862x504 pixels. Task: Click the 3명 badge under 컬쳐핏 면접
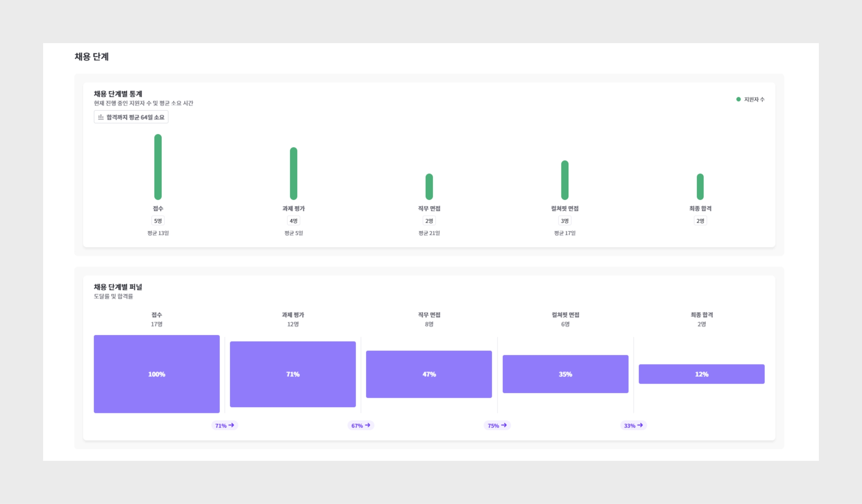tap(565, 221)
